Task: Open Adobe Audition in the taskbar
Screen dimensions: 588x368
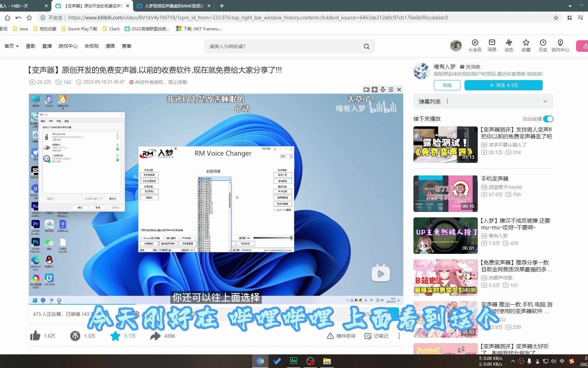Action: coord(293,361)
